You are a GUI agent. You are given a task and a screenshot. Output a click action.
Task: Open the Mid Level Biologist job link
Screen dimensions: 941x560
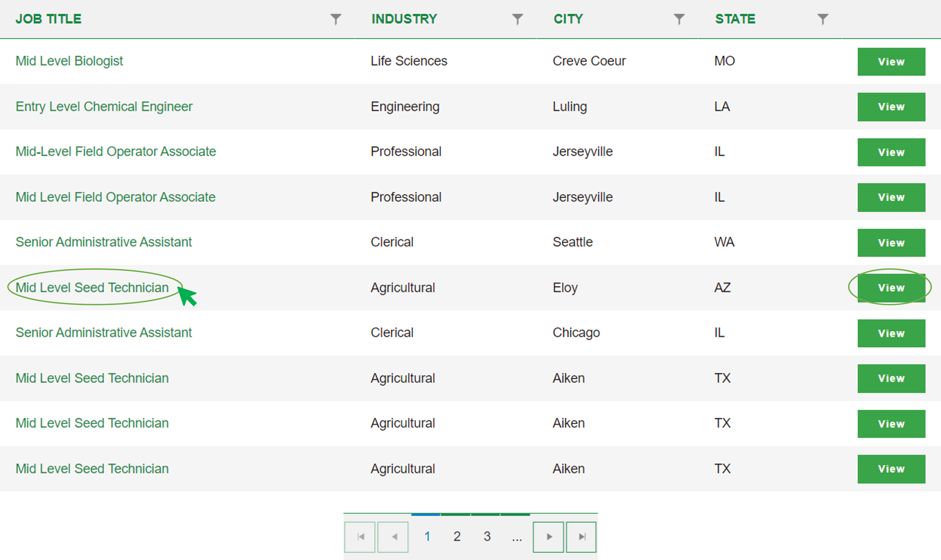pyautogui.click(x=70, y=61)
